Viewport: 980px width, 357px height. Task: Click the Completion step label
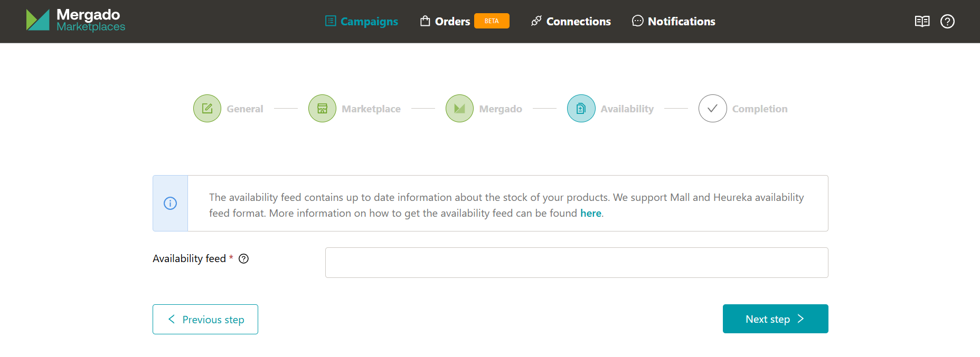[x=759, y=109]
